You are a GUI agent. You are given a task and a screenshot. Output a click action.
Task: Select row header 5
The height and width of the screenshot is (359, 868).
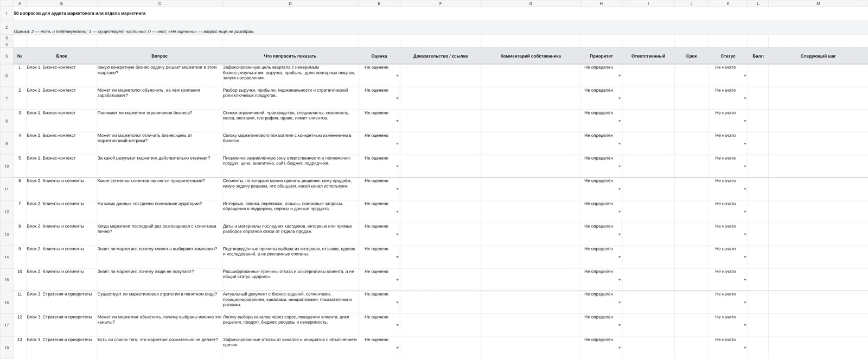click(7, 56)
